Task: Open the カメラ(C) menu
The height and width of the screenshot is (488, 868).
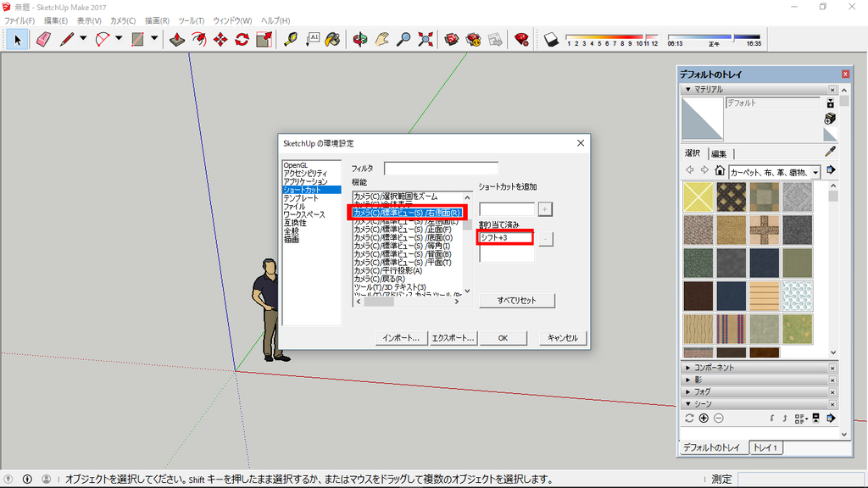Action: point(123,20)
